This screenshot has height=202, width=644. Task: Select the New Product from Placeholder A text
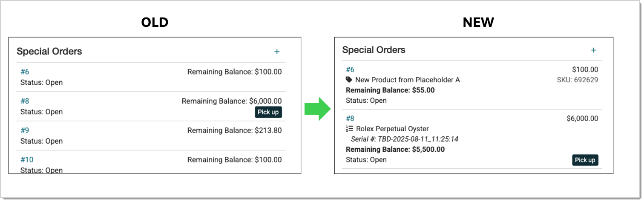click(x=407, y=80)
